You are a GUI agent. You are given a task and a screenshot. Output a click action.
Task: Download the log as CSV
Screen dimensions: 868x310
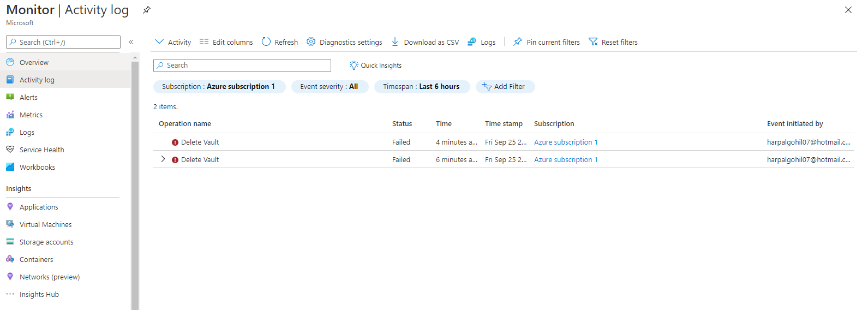(x=425, y=42)
